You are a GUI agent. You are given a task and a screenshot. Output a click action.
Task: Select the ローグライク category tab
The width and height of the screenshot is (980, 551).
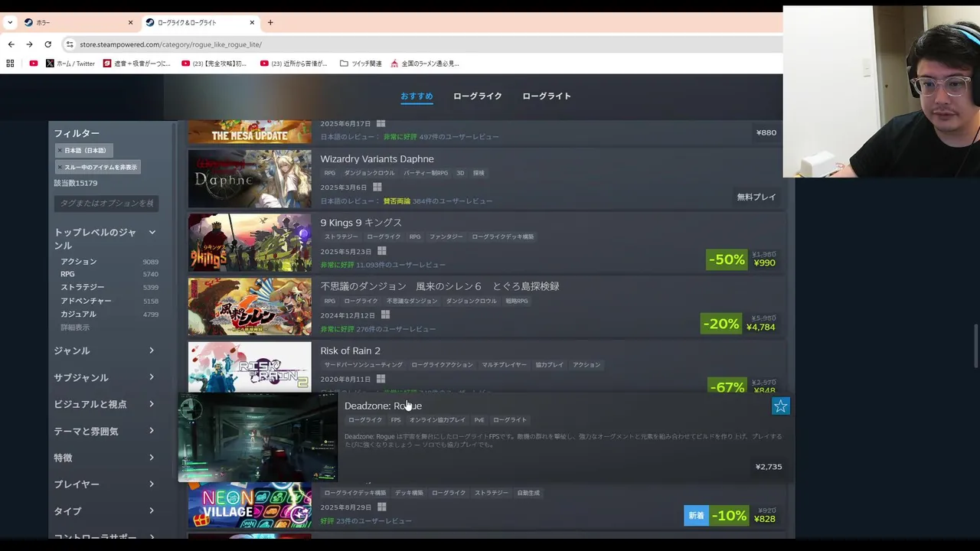pos(478,96)
